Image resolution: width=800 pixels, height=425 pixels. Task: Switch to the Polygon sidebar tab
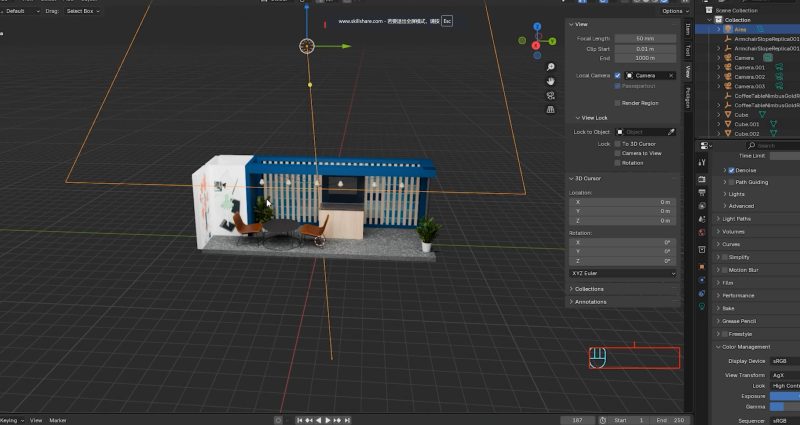688,97
